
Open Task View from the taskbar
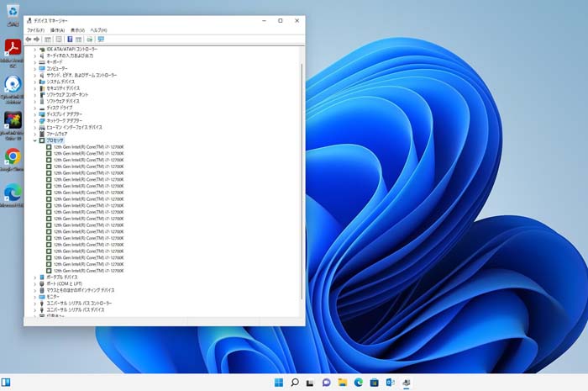(310, 383)
